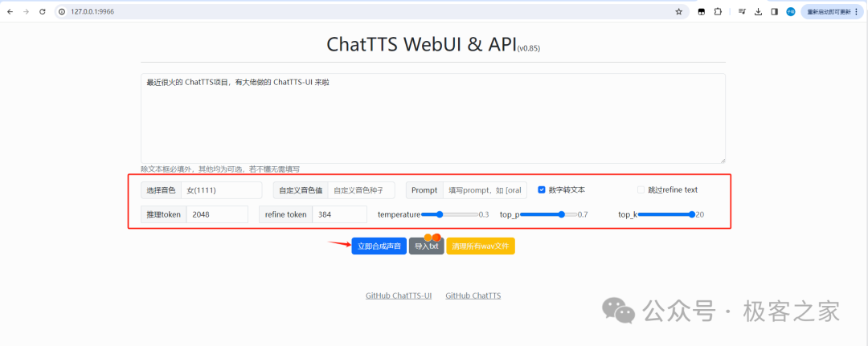Viewport: 868px width, 346px height.
Task: Open the extensions puzzle-piece icon
Action: [718, 11]
